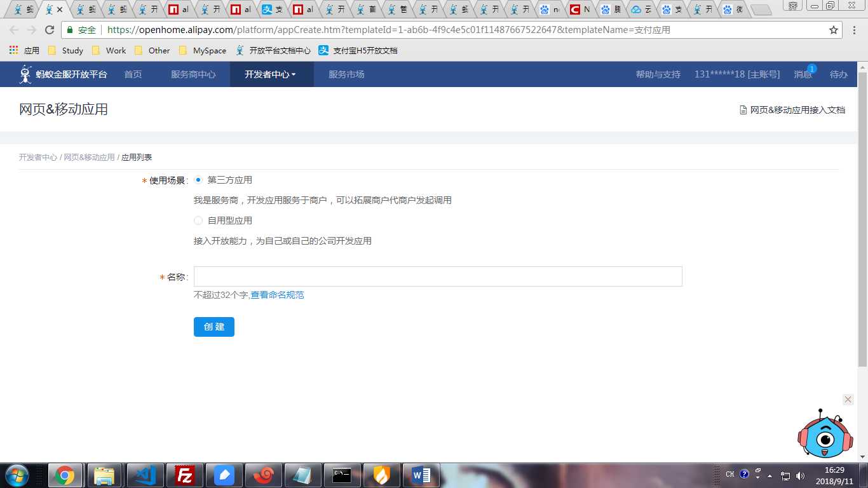Click the CH input language indicator
The width and height of the screenshot is (868, 488).
click(x=729, y=474)
